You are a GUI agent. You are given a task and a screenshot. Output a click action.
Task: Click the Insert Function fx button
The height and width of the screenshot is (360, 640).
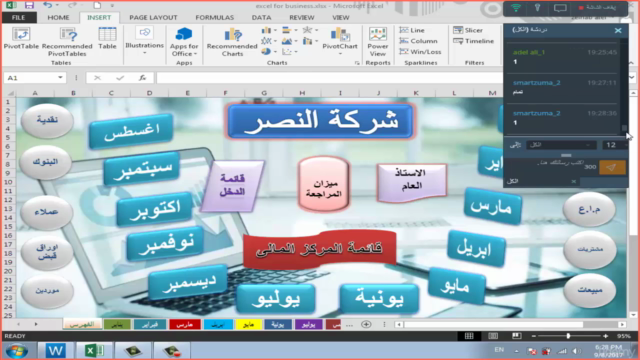tap(142, 78)
